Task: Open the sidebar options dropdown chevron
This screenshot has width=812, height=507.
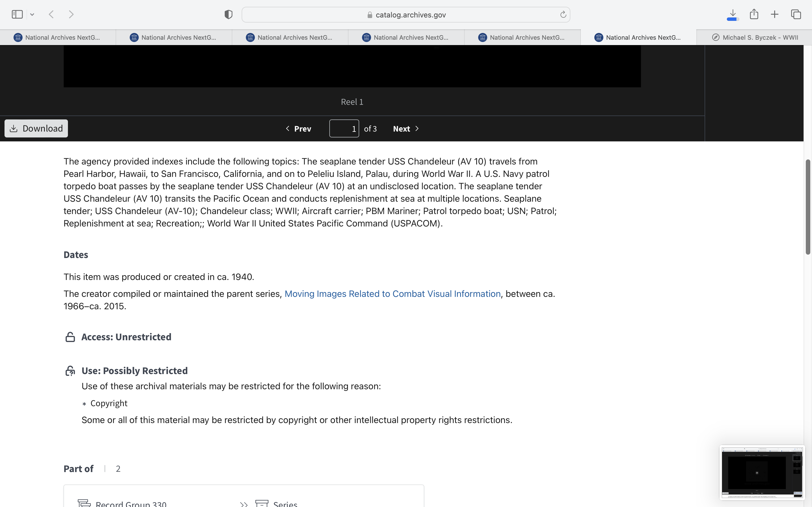Action: pos(32,14)
